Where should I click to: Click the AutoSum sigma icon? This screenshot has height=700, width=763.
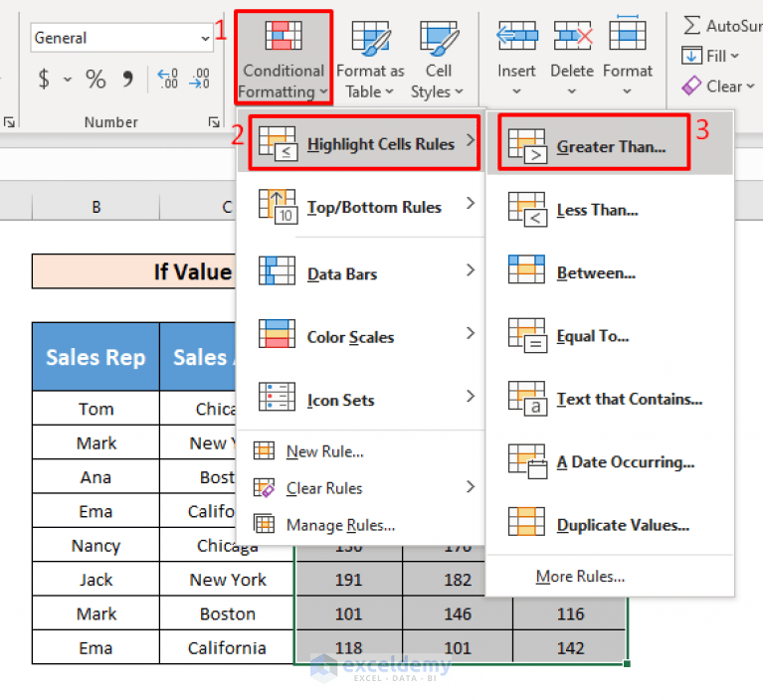click(x=691, y=25)
